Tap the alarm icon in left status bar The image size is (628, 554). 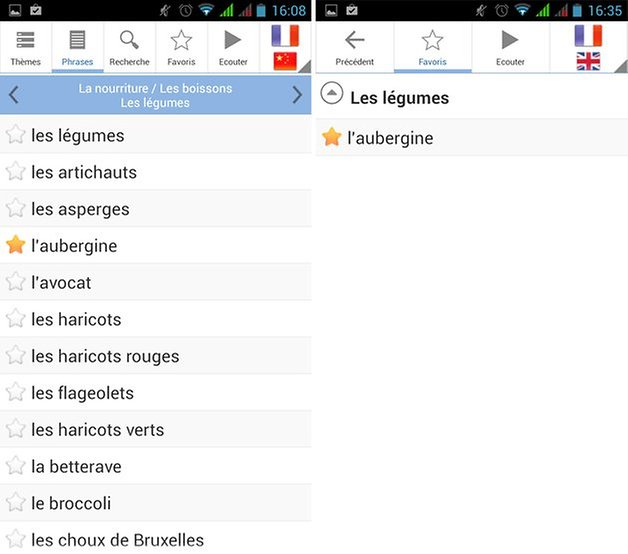185,10
